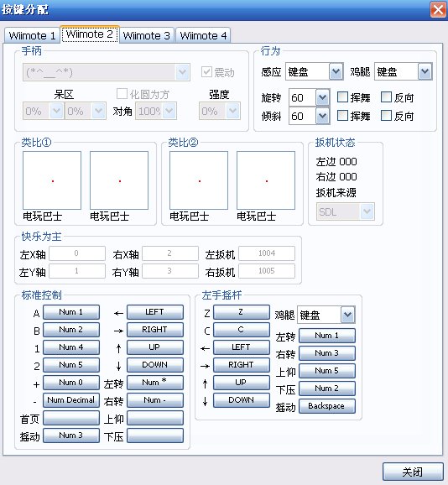Click the C button mapping in 左手摇杆
This screenshot has width=448, height=485.
(x=242, y=330)
